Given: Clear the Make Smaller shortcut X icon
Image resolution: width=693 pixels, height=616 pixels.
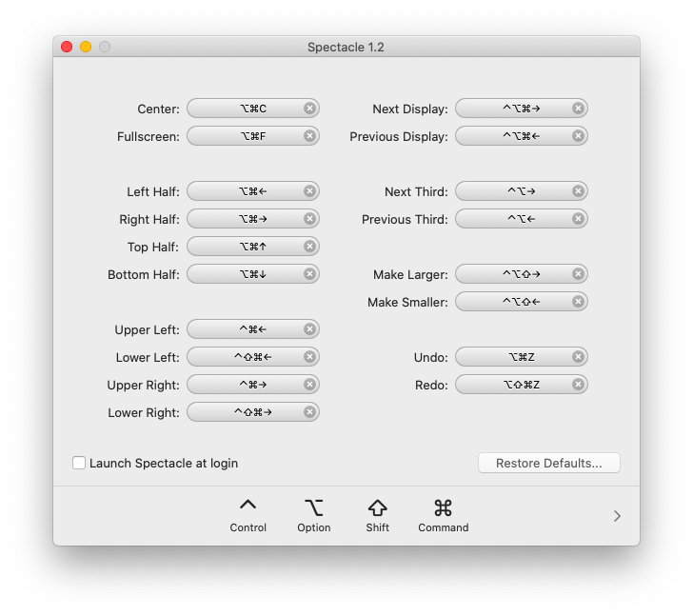Looking at the screenshot, I should (578, 302).
